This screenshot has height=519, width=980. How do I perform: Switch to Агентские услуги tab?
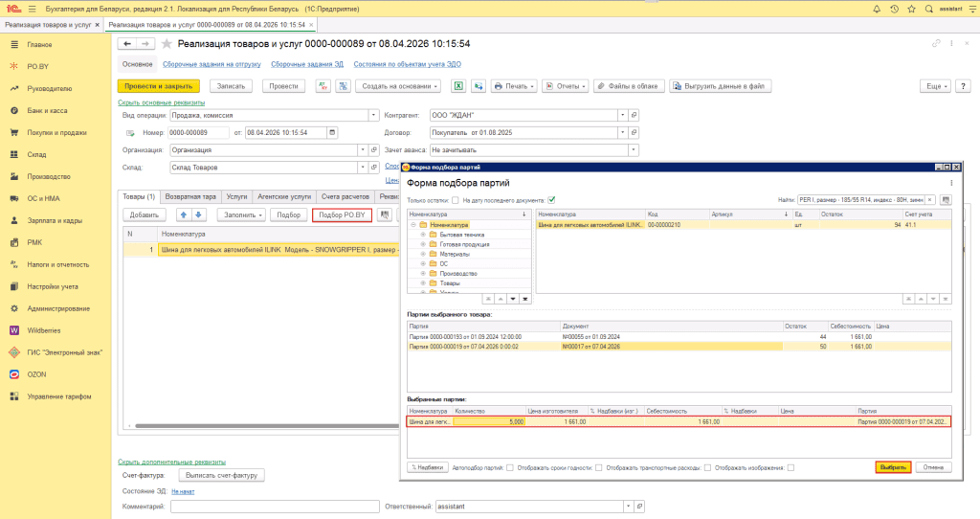[284, 196]
